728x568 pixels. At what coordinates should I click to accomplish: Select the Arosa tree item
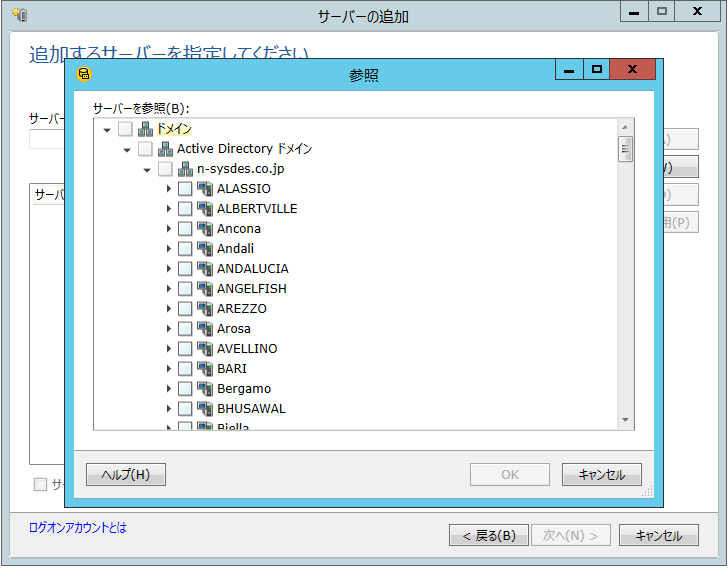click(233, 329)
